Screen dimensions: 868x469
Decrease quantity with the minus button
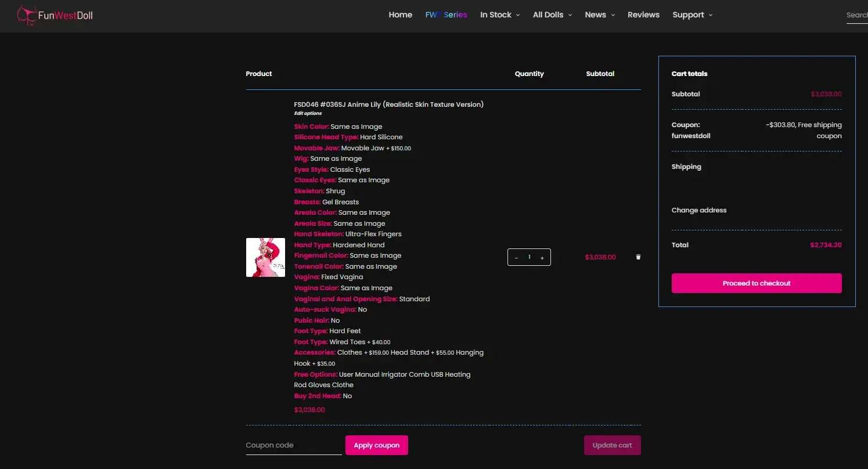tap(516, 258)
